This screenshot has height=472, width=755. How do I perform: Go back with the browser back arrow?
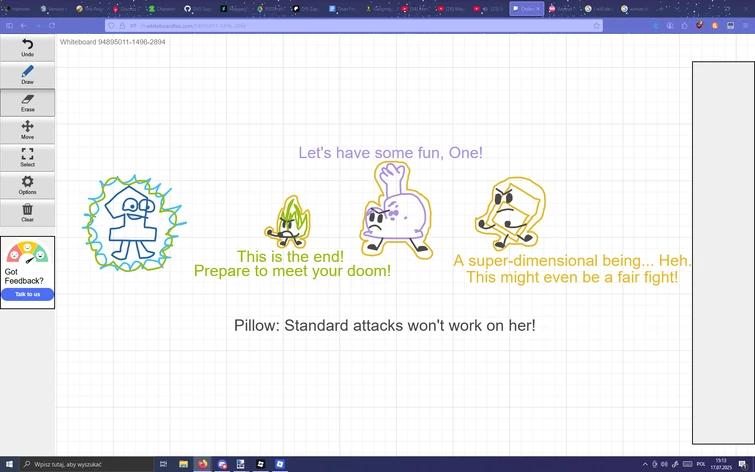(23, 26)
